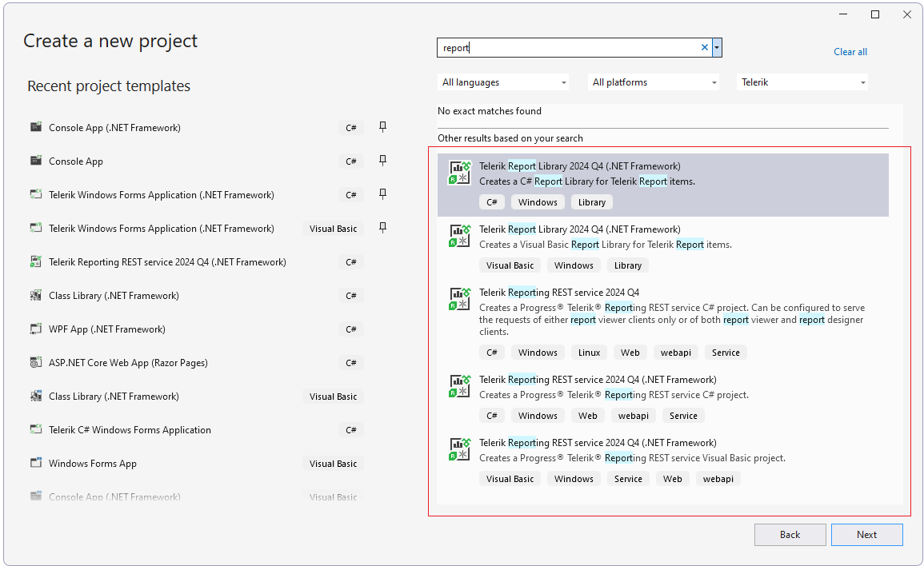This screenshot has height=566, width=924.
Task: Click the C# Telerik Report Library template icon
Action: [459, 173]
